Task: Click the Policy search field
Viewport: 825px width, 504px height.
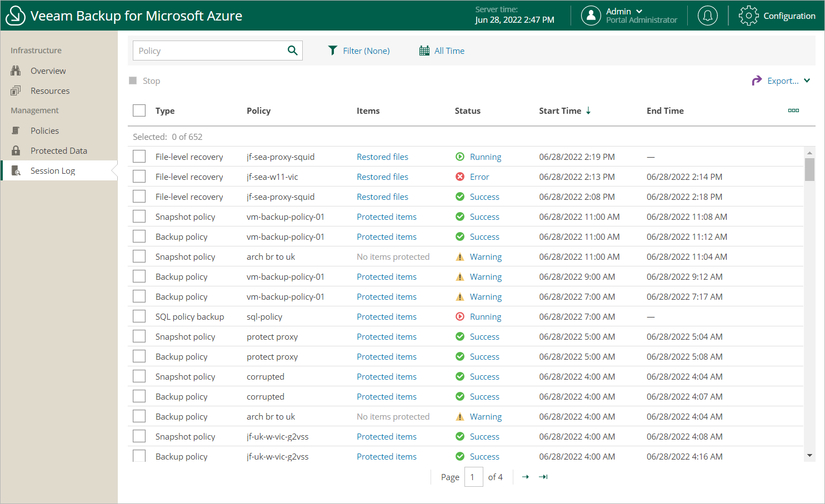Action: click(x=208, y=51)
